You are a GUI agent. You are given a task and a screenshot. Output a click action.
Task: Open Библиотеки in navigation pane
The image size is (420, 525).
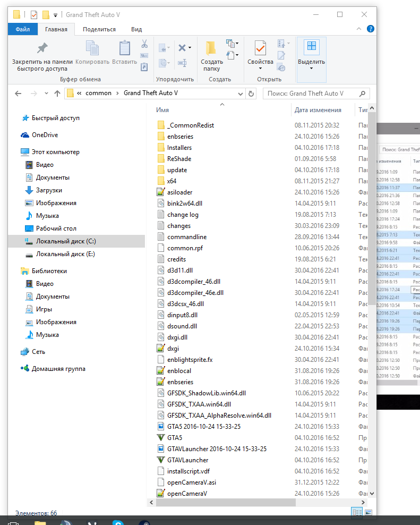(x=49, y=271)
